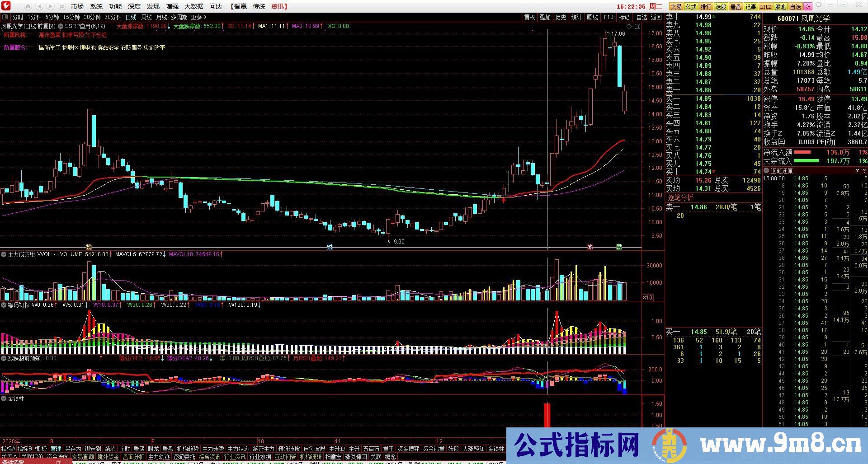The width and height of the screenshot is (868, 464).
Task: Select the 管理 bottom tab
Action: click(56, 449)
